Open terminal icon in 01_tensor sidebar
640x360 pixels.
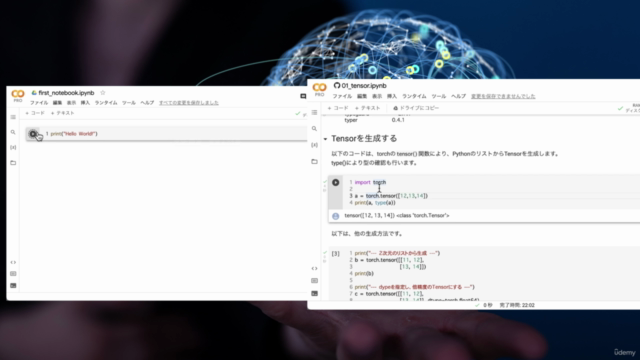[x=314, y=293]
